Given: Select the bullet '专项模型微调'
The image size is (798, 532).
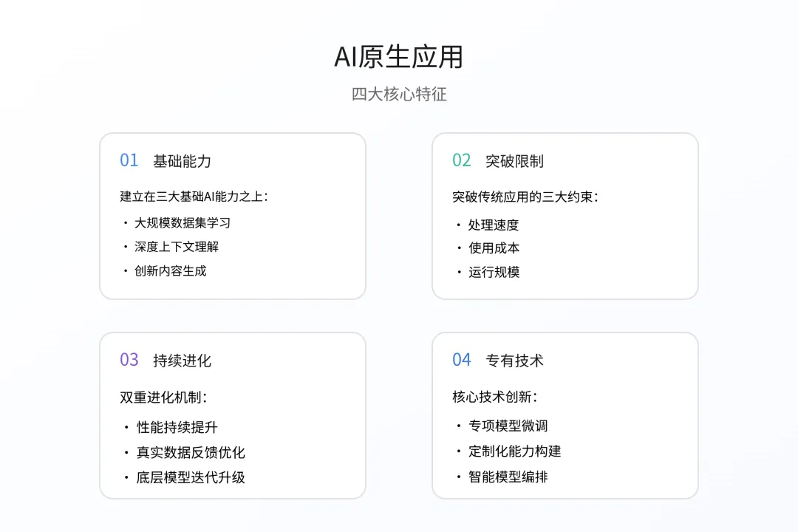Looking at the screenshot, I should [508, 426].
